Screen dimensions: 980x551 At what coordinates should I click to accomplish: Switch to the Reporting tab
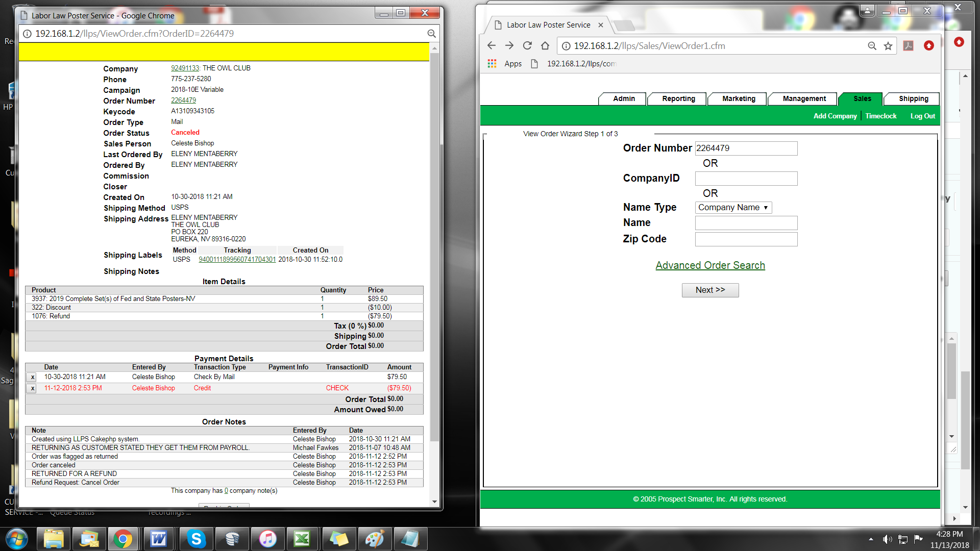point(678,99)
